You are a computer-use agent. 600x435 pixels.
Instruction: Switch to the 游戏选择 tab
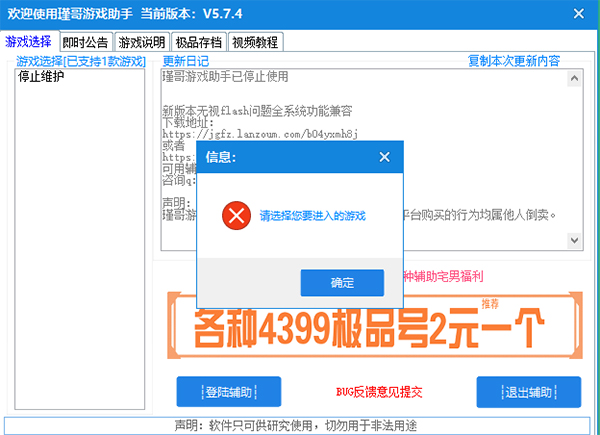point(28,41)
